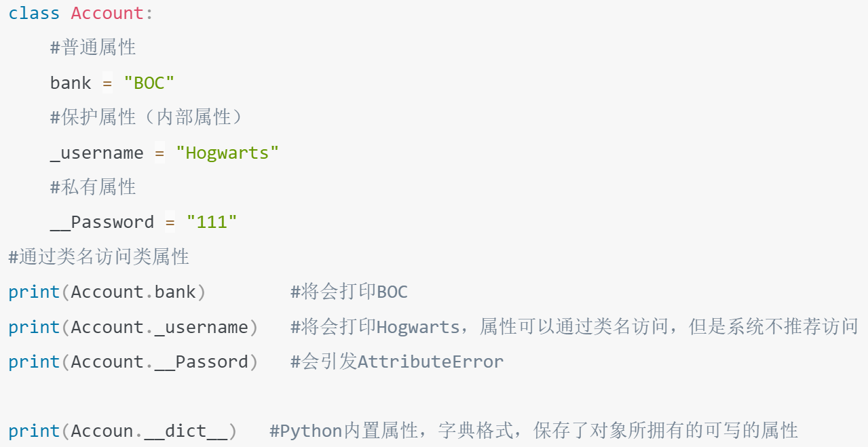The width and height of the screenshot is (868, 447).
Task: Click the __Password variable name
Action: [102, 222]
